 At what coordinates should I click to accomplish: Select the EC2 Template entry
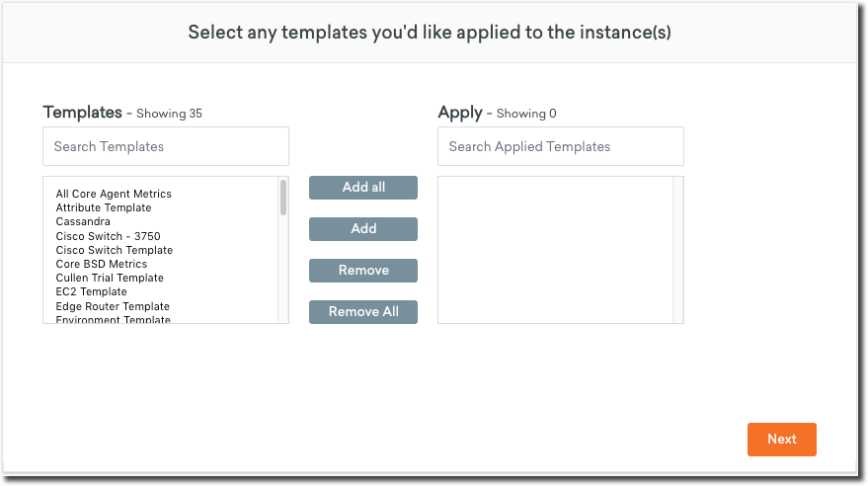tap(91, 292)
